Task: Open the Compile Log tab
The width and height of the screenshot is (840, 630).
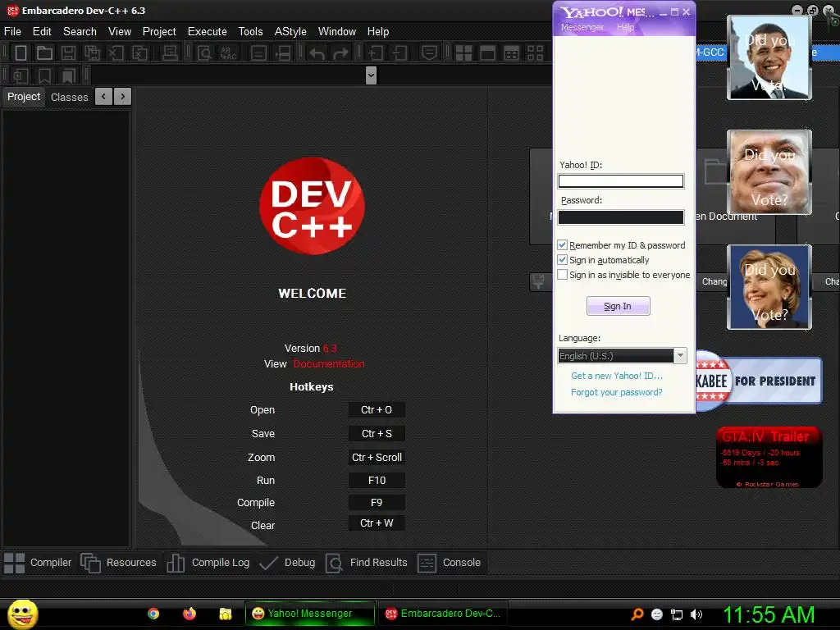Action: [208, 563]
